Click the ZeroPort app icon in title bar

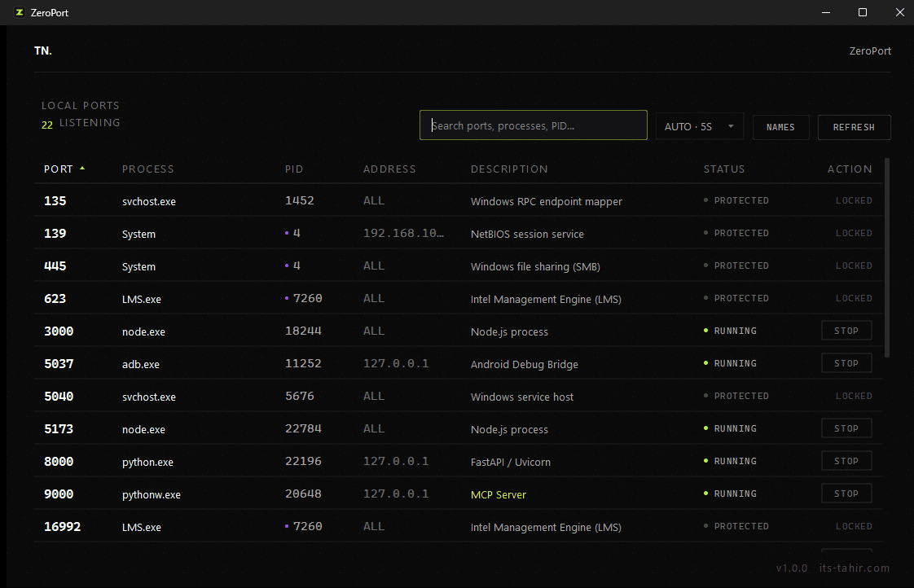(x=20, y=12)
